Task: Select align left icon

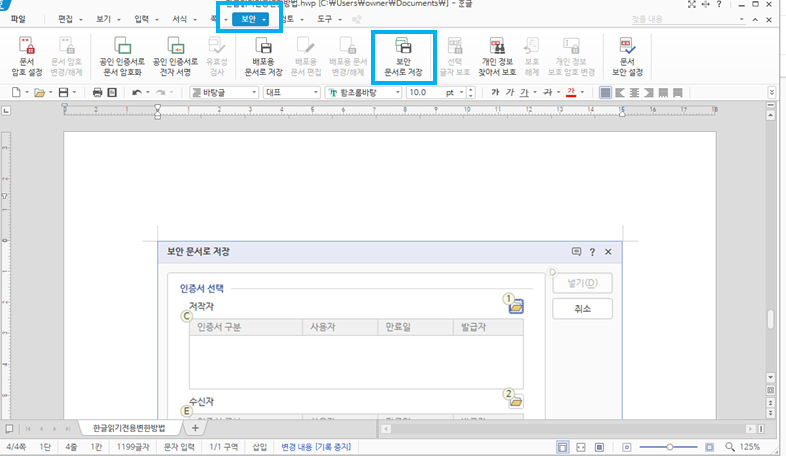Action: pyautogui.click(x=620, y=93)
